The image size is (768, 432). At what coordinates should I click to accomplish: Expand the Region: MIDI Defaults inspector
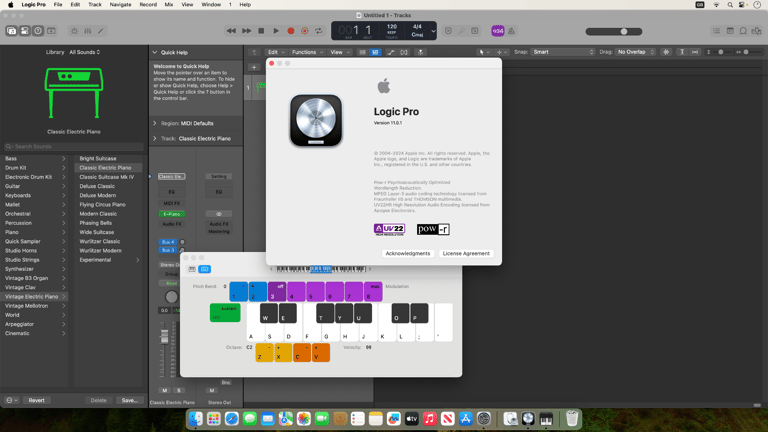click(155, 123)
